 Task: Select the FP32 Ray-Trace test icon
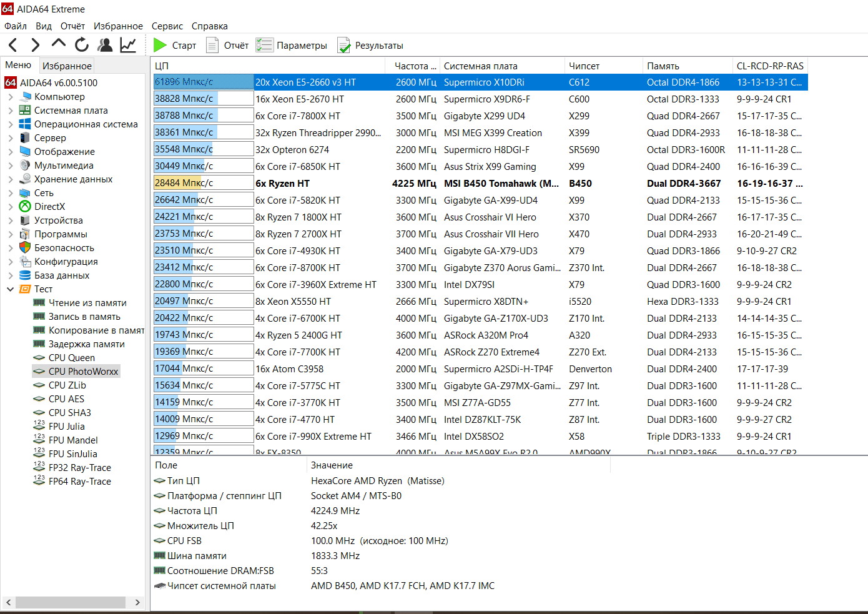39,468
